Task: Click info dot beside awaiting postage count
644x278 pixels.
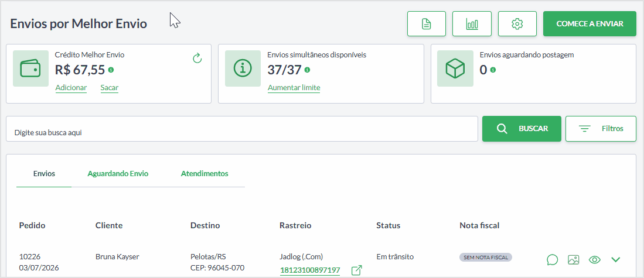Action: click(493, 70)
